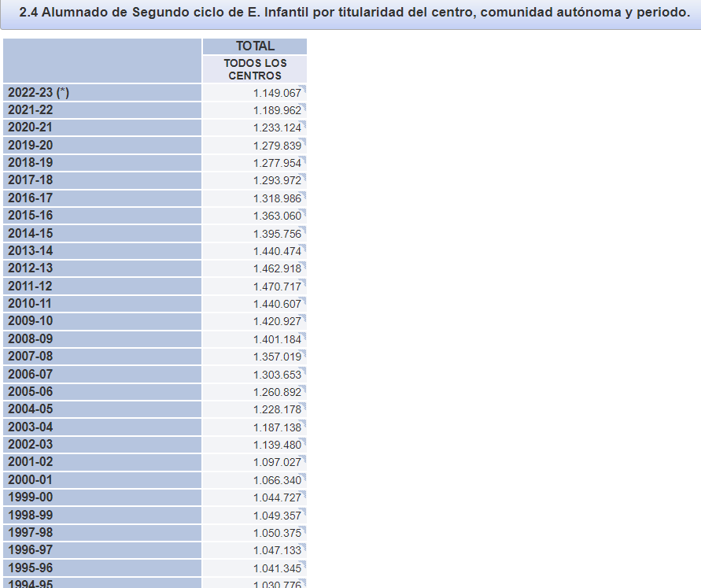Click the value 1.401.184
The width and height of the screenshot is (701, 588).
click(278, 339)
